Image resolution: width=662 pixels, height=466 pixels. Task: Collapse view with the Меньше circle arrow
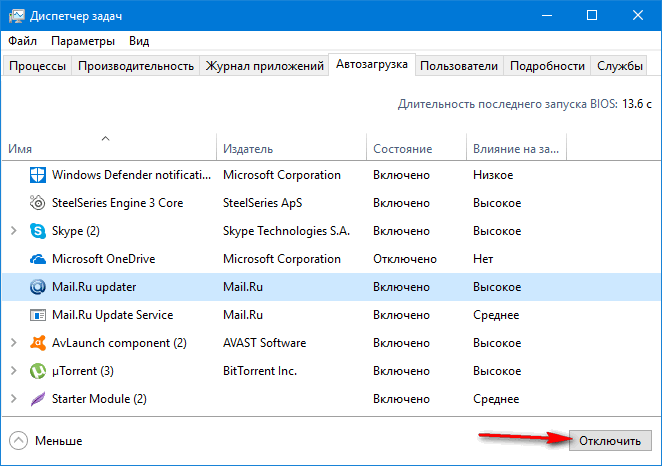point(18,441)
